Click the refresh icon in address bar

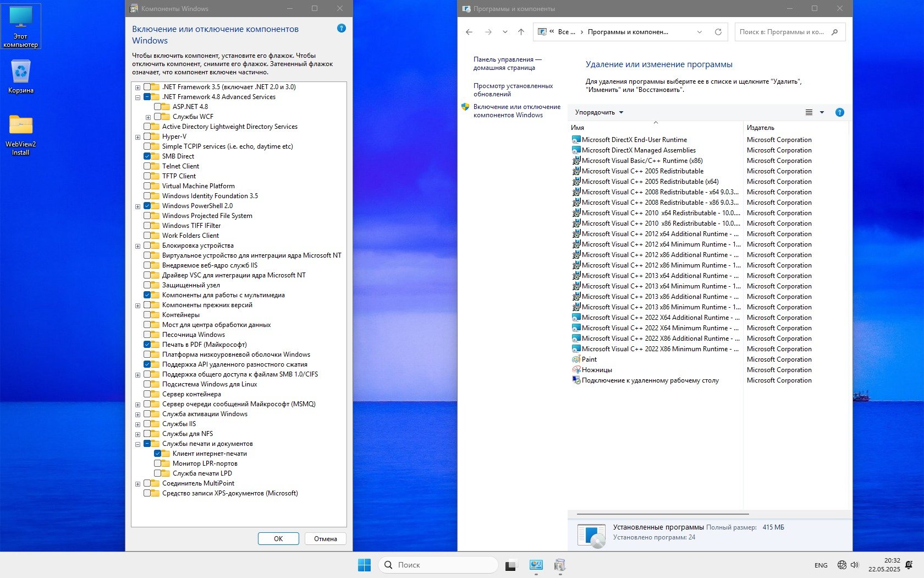tap(718, 32)
